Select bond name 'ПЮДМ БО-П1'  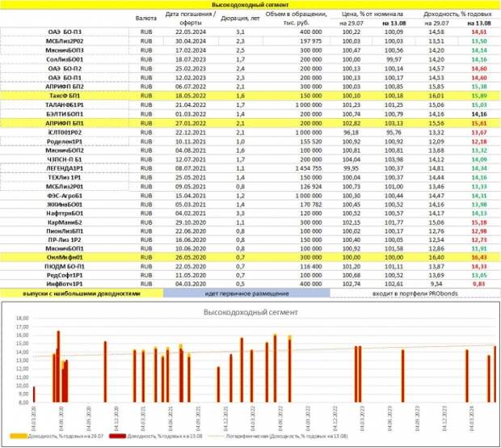pyautogui.click(x=65, y=267)
